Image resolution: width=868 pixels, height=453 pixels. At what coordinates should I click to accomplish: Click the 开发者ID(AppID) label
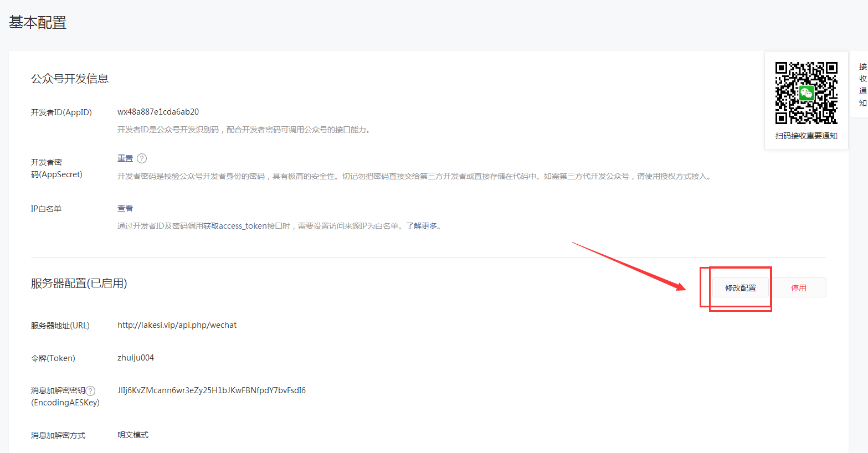point(61,112)
